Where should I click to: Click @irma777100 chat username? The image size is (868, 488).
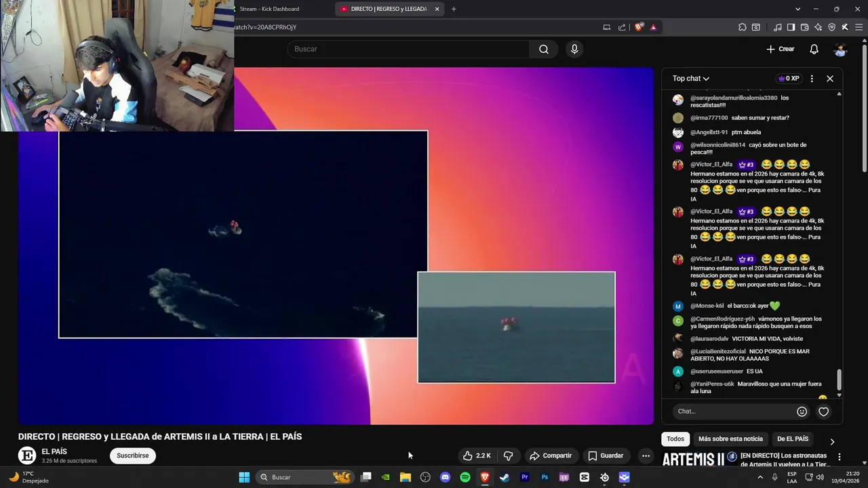[709, 118]
